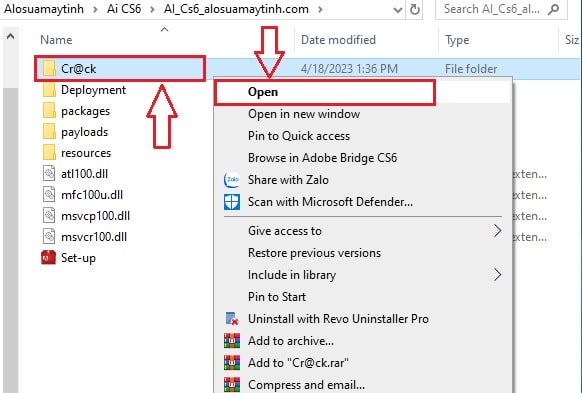582x393 pixels.
Task: Click the Zalo icon in context menu
Action: click(232, 180)
